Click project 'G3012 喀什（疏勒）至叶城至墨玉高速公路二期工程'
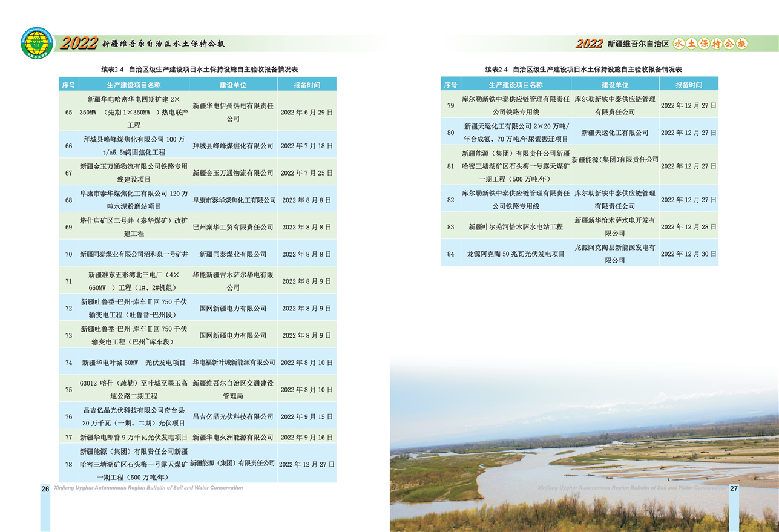Screen dimensions: 779x532 (134, 389)
